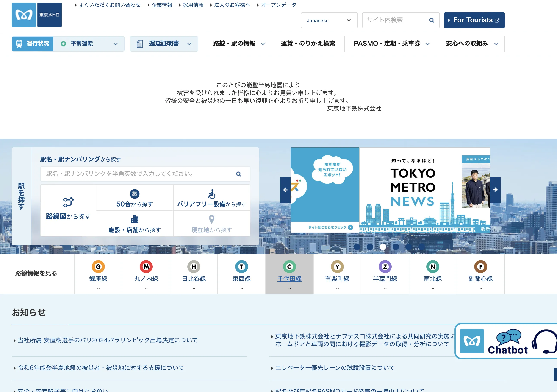Open パリ2024パラリンピック出場決定 news link
Screen dimensions: 557x392
pos(108,340)
